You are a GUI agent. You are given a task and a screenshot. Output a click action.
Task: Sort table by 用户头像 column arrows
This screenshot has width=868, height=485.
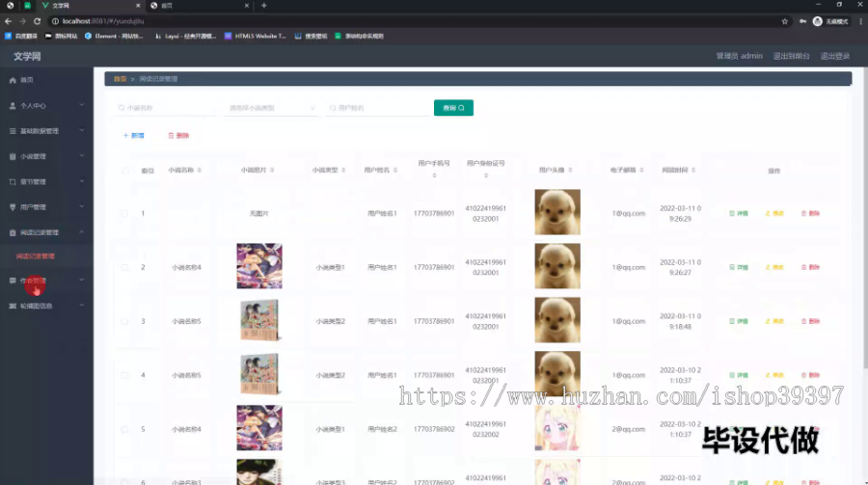(x=570, y=170)
